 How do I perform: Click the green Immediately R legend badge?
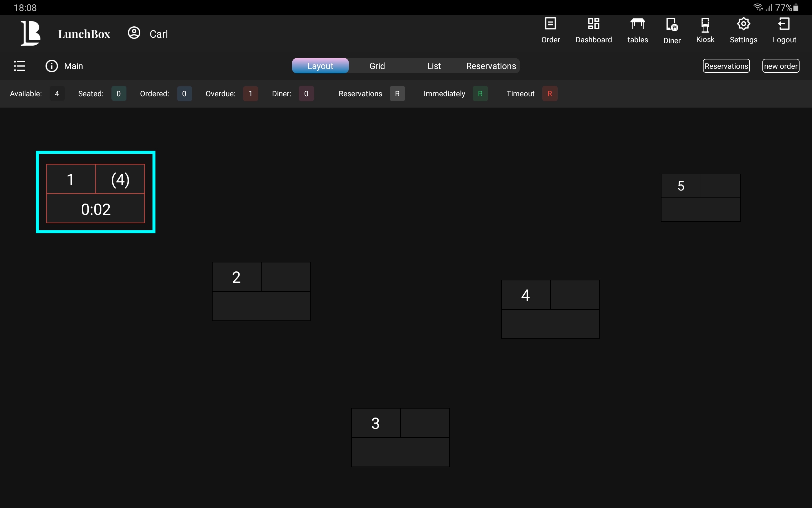(x=480, y=94)
